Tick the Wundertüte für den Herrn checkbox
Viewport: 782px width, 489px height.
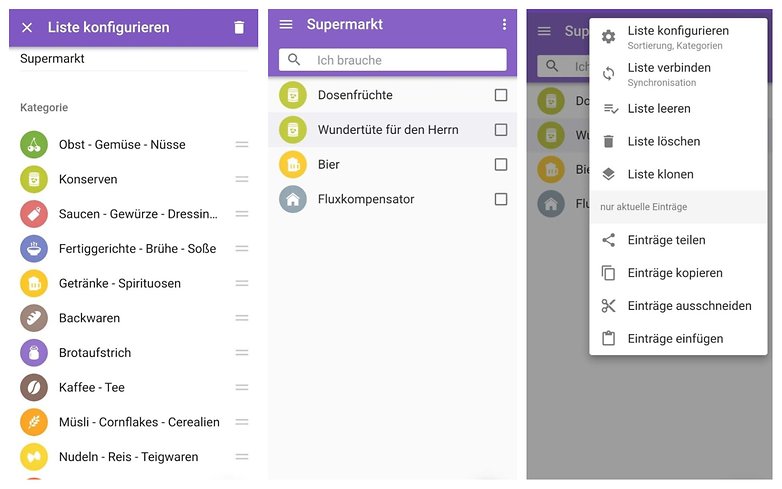[501, 130]
